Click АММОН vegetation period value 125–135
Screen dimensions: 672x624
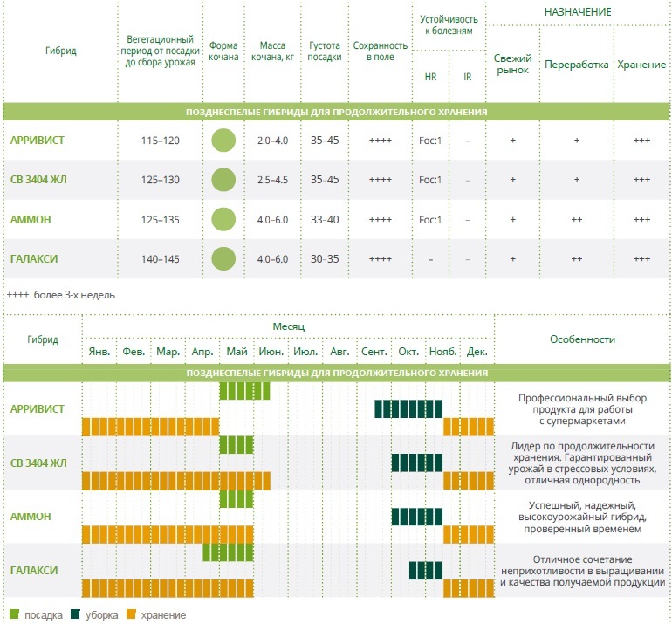(161, 220)
